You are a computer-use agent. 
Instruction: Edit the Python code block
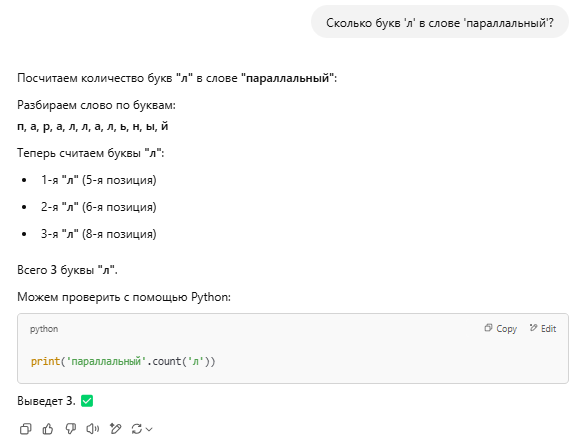coord(543,328)
